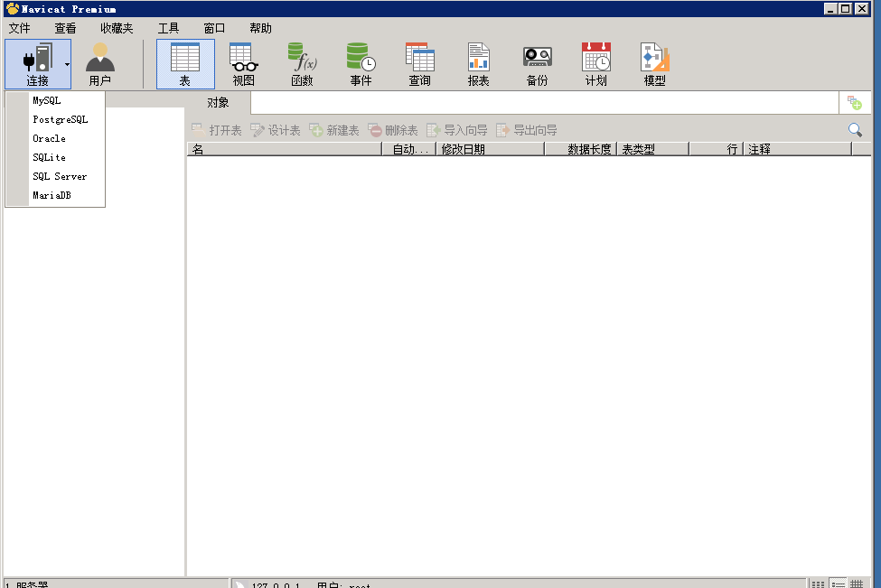Viewport: 881px width, 588px height.
Task: Switch to the Objects (对象) tab
Action: (218, 103)
